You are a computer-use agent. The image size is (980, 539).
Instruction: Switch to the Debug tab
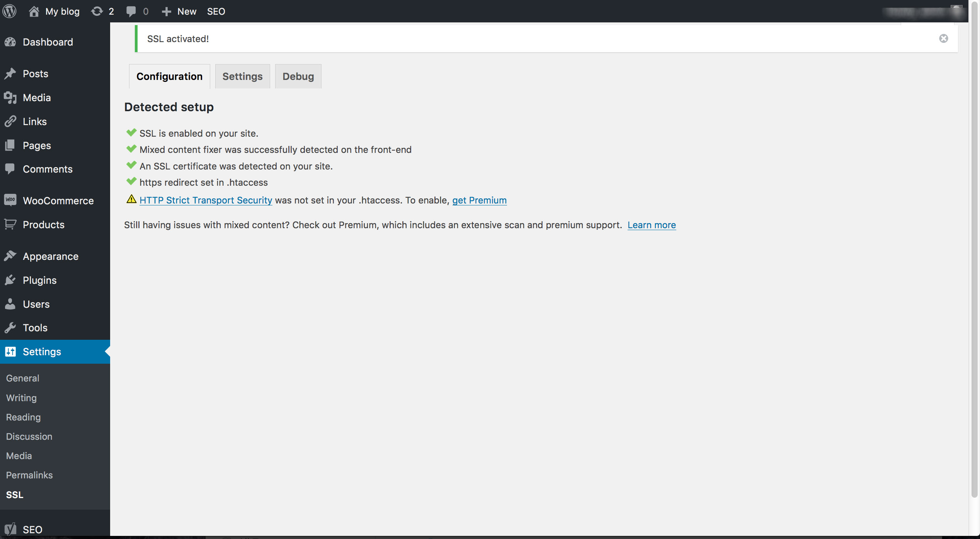(298, 76)
